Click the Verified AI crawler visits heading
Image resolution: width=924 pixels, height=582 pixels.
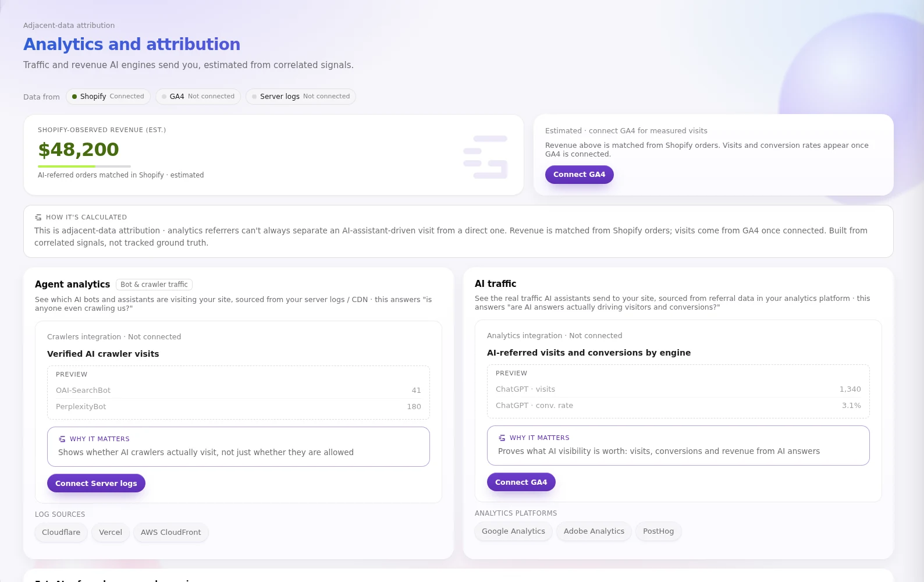[x=103, y=354]
